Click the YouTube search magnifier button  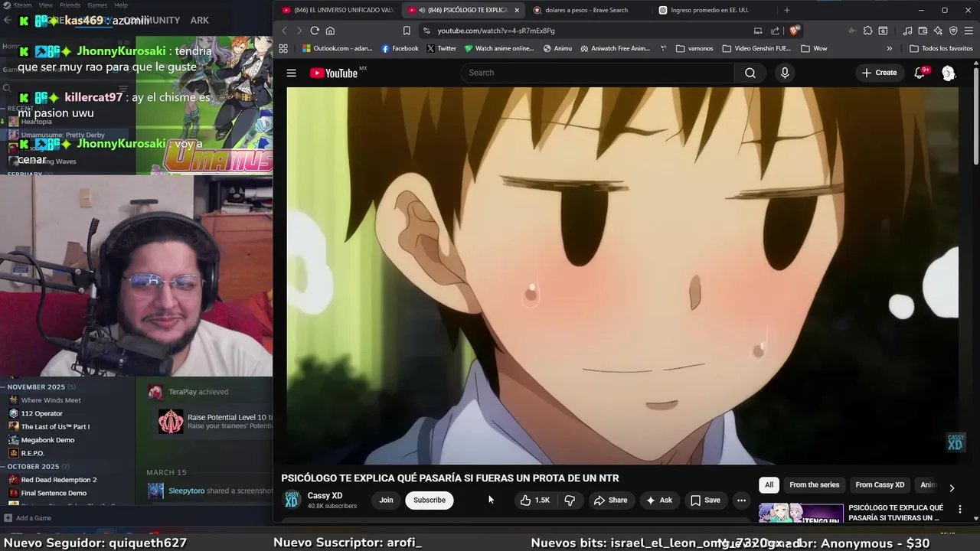(750, 73)
